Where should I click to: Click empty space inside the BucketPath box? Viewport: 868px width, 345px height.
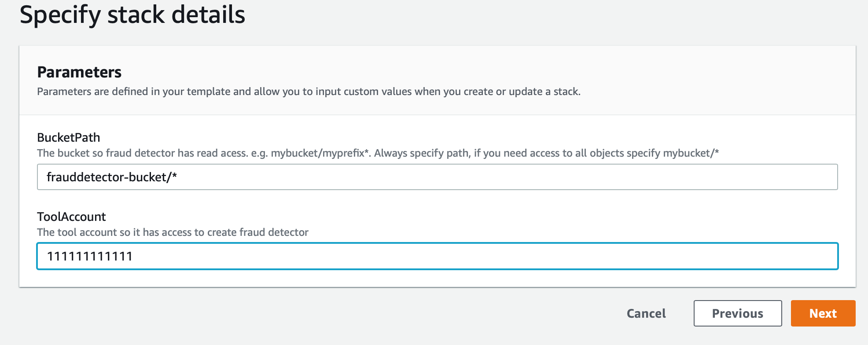506,177
